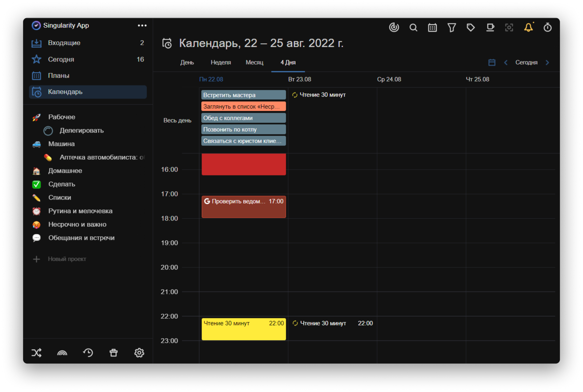
Task: Click the Входящие inbox tray icon
Action: (x=36, y=43)
